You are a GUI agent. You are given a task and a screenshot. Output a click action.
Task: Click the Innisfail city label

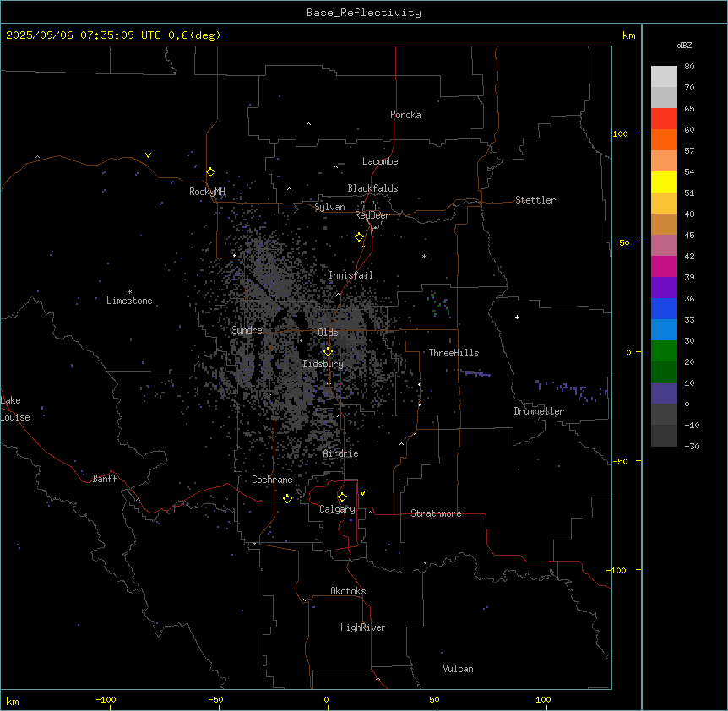350,275
